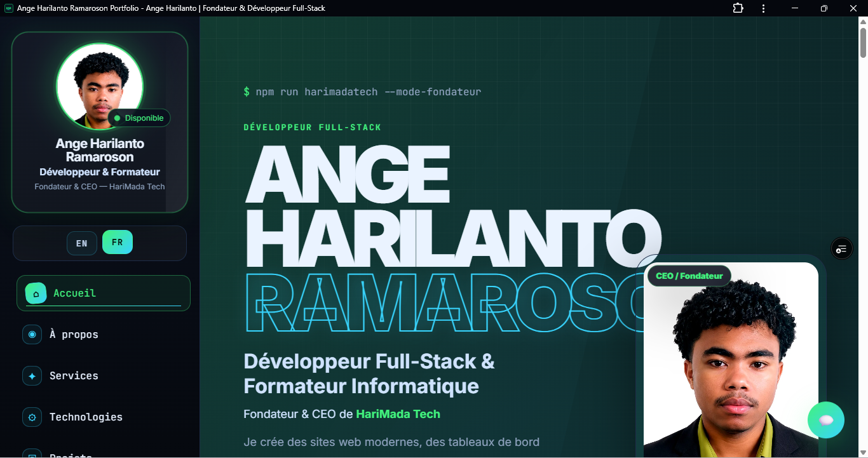
Task: Click the green Disponible status badge
Action: click(x=139, y=118)
